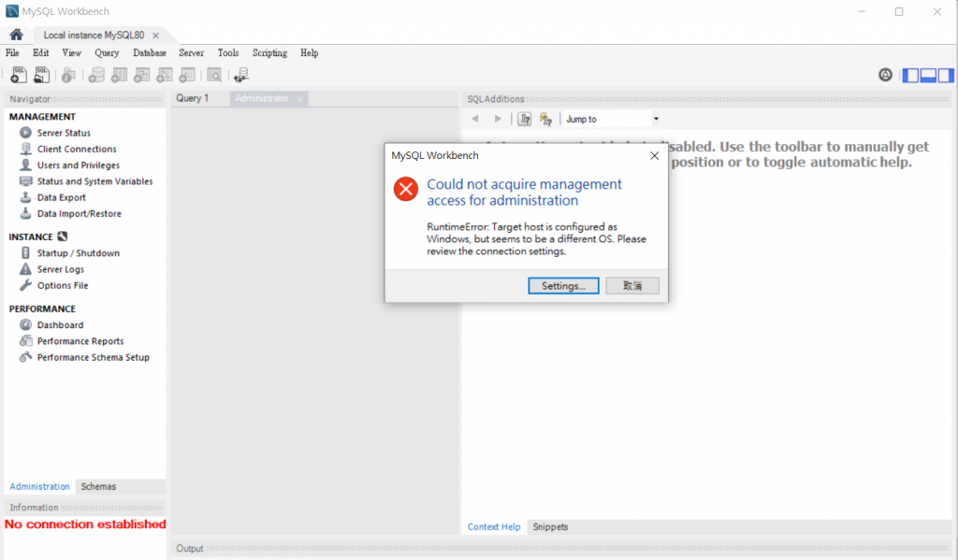
Task: Open the Database menu
Action: coord(150,53)
